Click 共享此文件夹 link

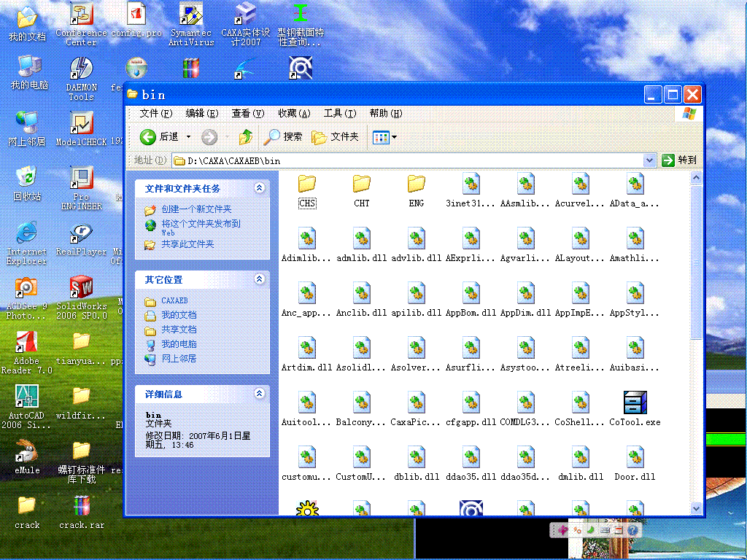click(x=187, y=244)
